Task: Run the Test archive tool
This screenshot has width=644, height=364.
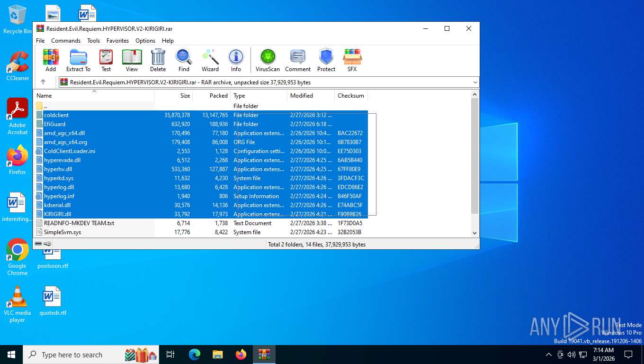Action: 106,60
